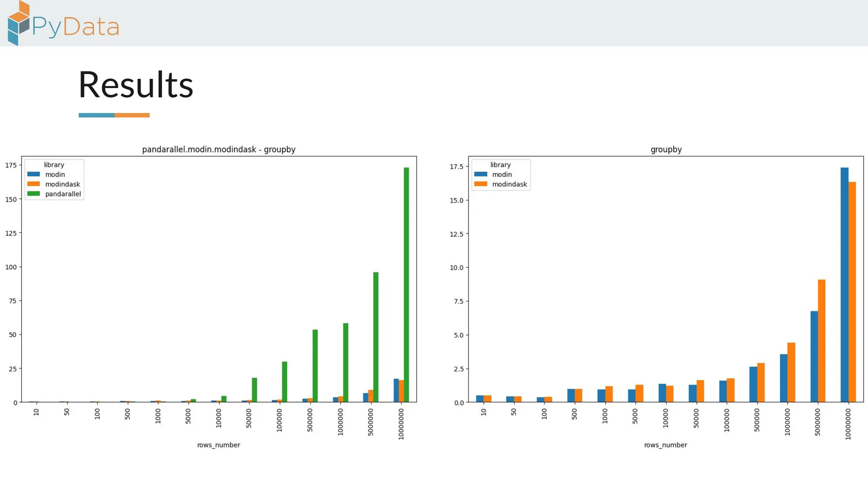Screen dimensions: 868x488
Task: Click the PyData logo text
Action: 75,27
